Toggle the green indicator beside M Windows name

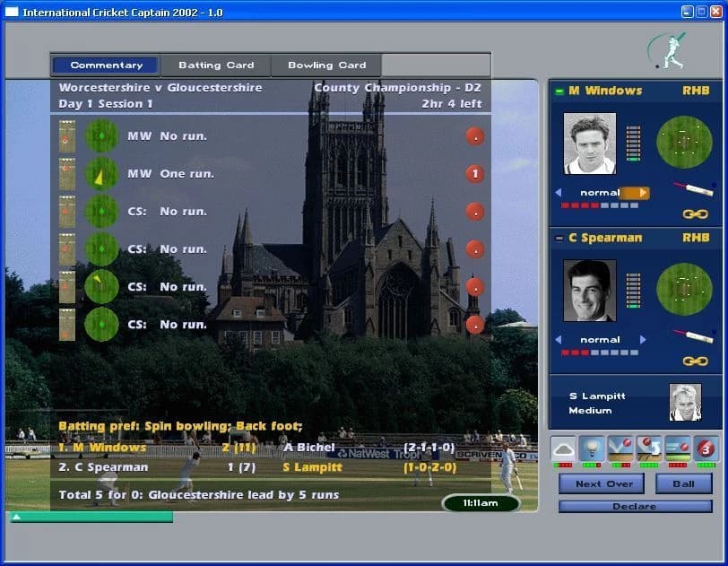[559, 91]
